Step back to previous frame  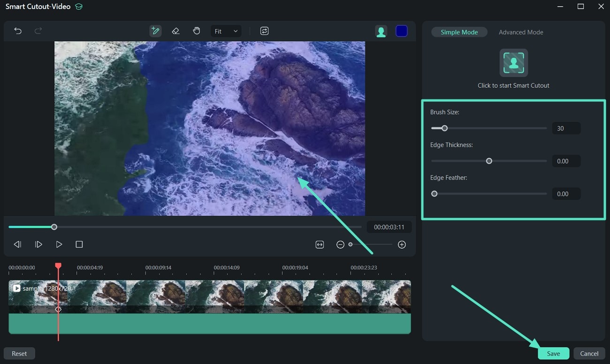tap(17, 244)
